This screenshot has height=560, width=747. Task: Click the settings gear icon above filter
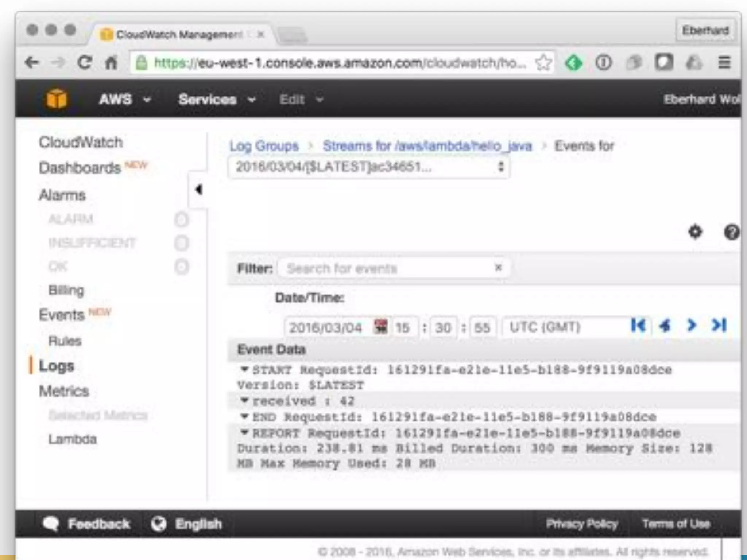tap(695, 232)
